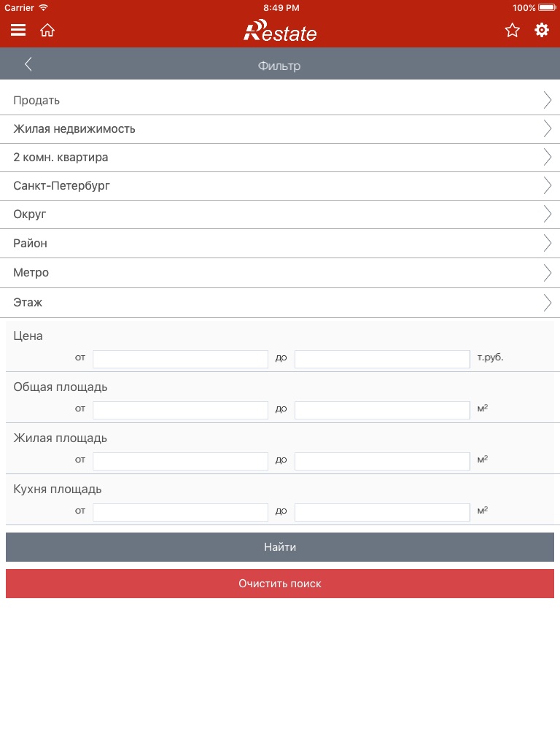The width and height of the screenshot is (560, 747).
Task: Expand the Район chevron
Action: tap(548, 243)
